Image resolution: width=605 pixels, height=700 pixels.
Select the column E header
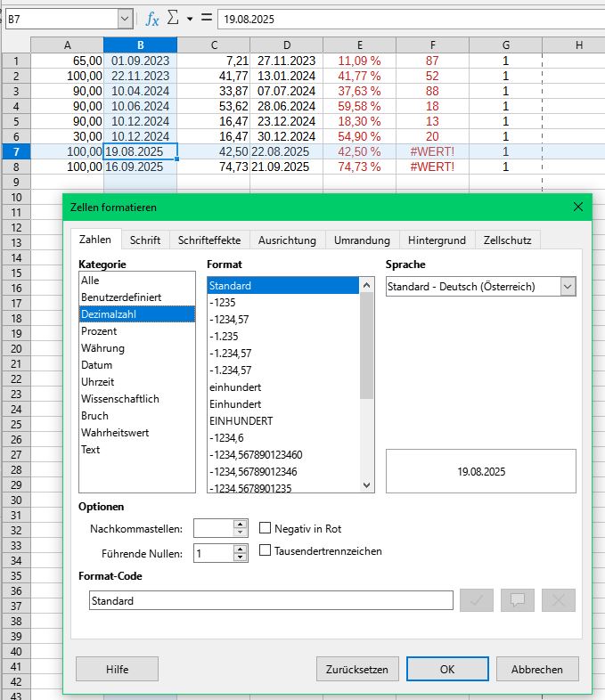point(359,45)
